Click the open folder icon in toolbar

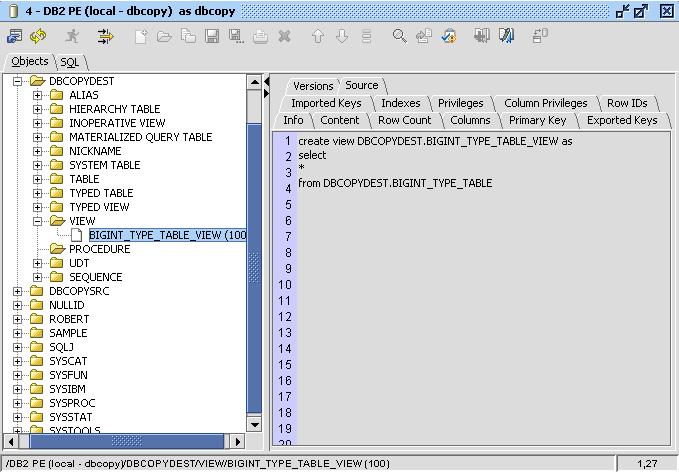tap(164, 37)
